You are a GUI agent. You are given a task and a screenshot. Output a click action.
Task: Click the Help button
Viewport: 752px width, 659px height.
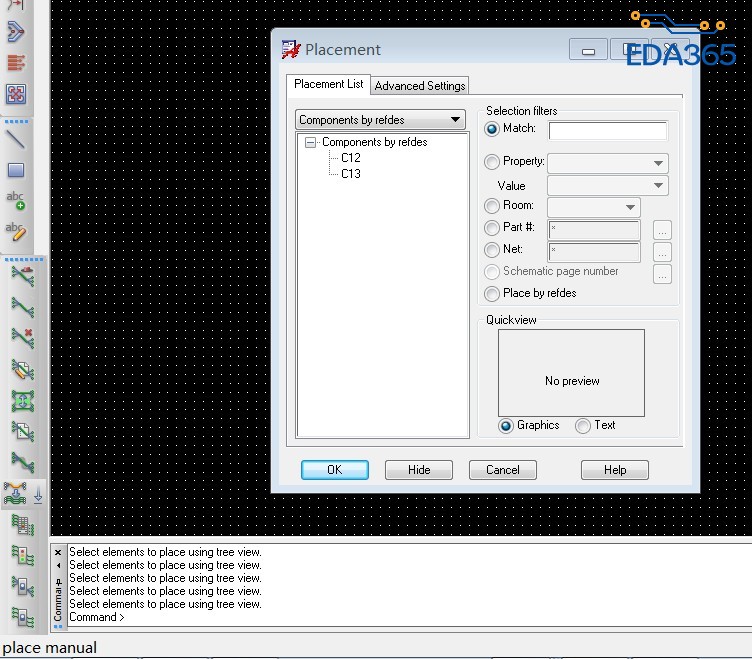click(615, 470)
